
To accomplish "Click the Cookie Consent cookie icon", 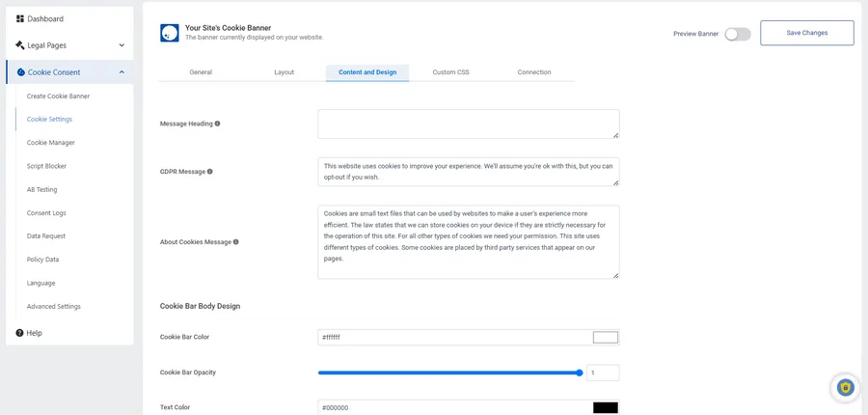I will [21, 72].
